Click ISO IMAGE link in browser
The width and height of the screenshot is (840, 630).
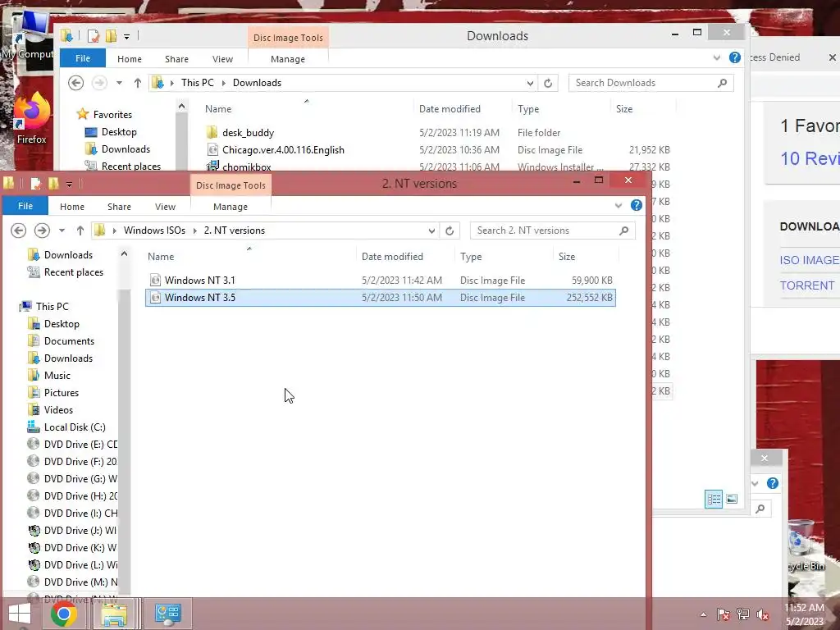click(x=810, y=260)
